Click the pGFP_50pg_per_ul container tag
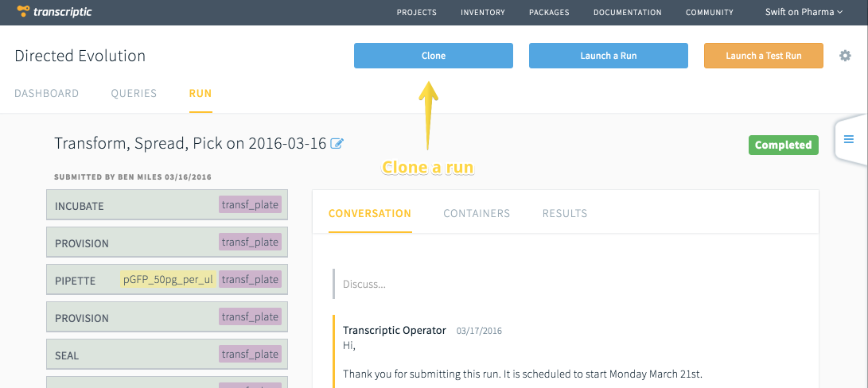Viewport: 868px width, 388px height. tap(169, 280)
